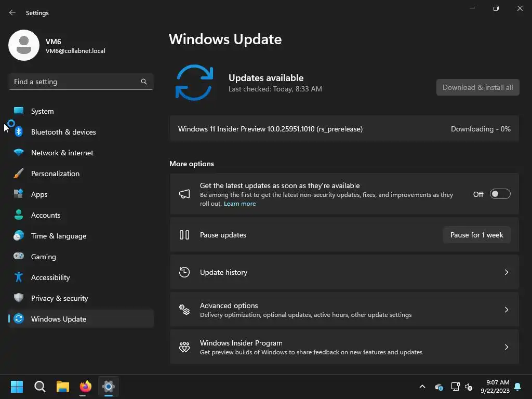Open Windows Insider Program chevron arrow

tap(506, 347)
